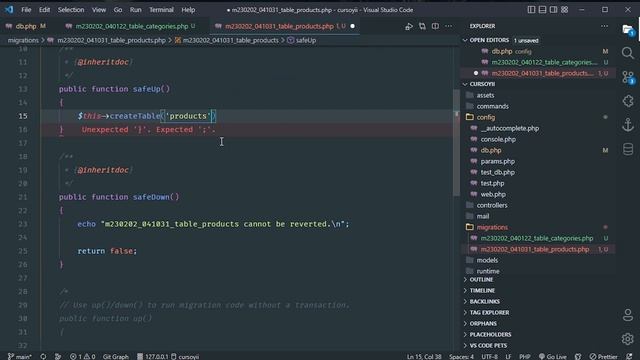This screenshot has width=640, height=360.
Task: Collapse the config folder
Action: pos(538,117)
